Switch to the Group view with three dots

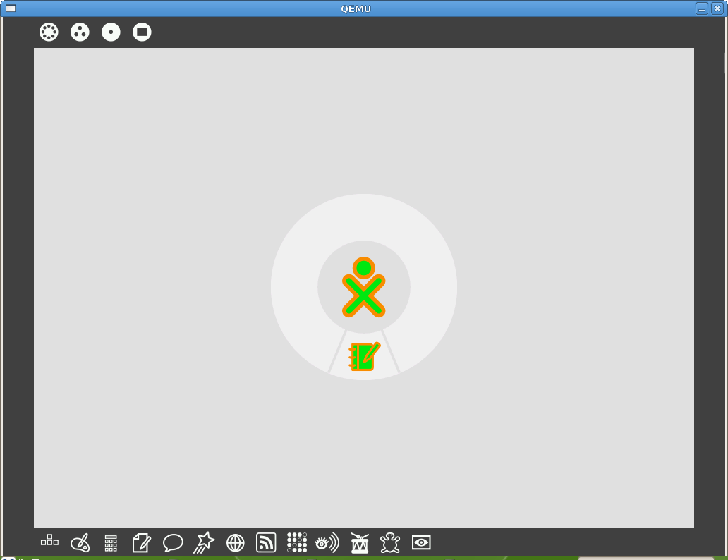80,32
